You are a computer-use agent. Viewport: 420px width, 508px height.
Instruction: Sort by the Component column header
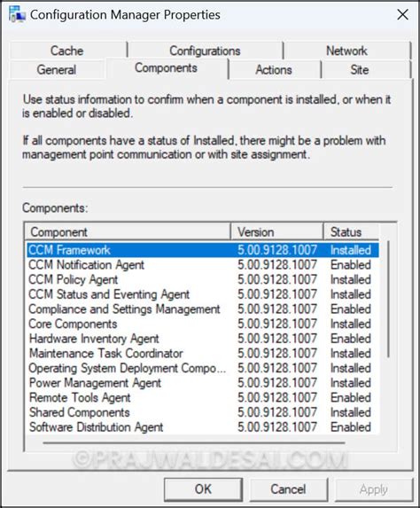(x=128, y=232)
